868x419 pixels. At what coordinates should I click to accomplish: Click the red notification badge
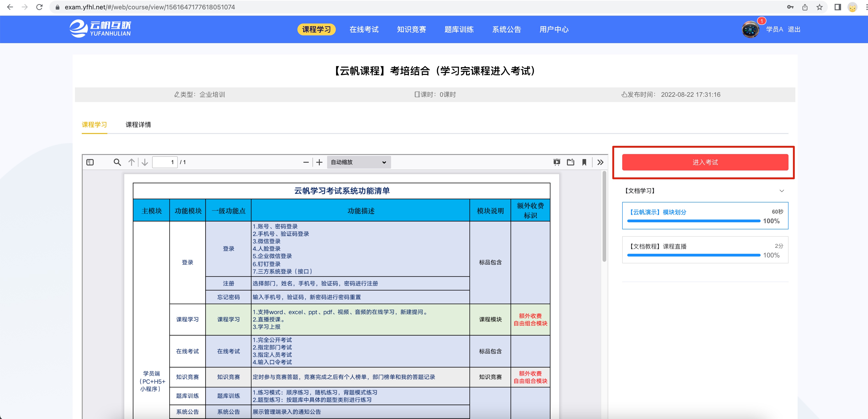coord(761,21)
